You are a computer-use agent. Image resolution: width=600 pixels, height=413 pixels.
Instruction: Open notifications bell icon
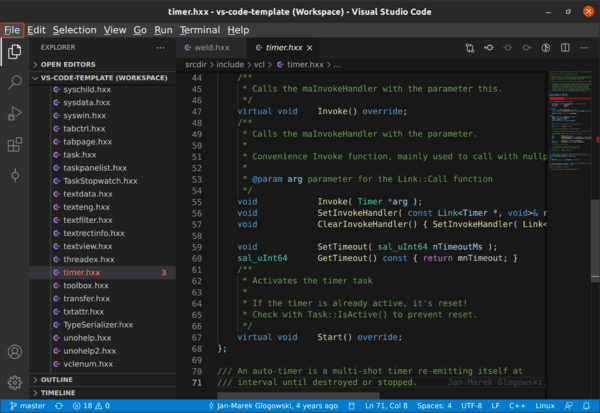tap(586, 406)
